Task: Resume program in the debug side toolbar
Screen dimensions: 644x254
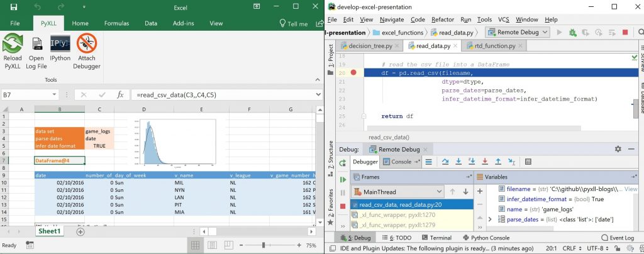Action: pos(343,179)
